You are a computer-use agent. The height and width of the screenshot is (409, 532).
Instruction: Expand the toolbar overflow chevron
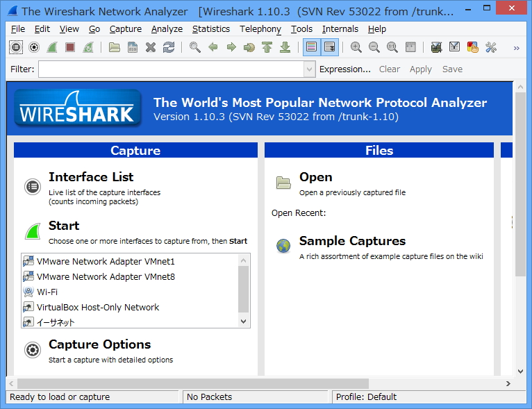coord(517,48)
